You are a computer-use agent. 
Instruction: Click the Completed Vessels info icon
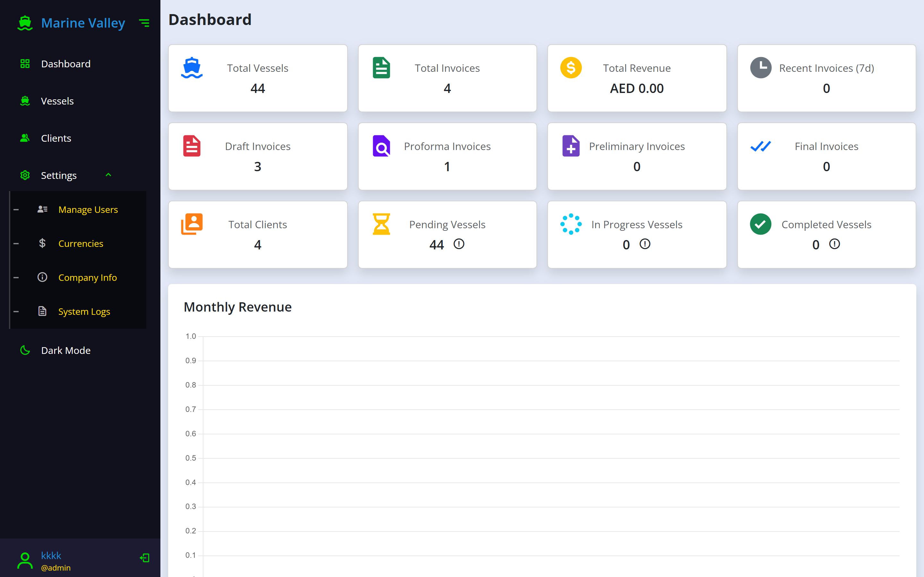(834, 244)
